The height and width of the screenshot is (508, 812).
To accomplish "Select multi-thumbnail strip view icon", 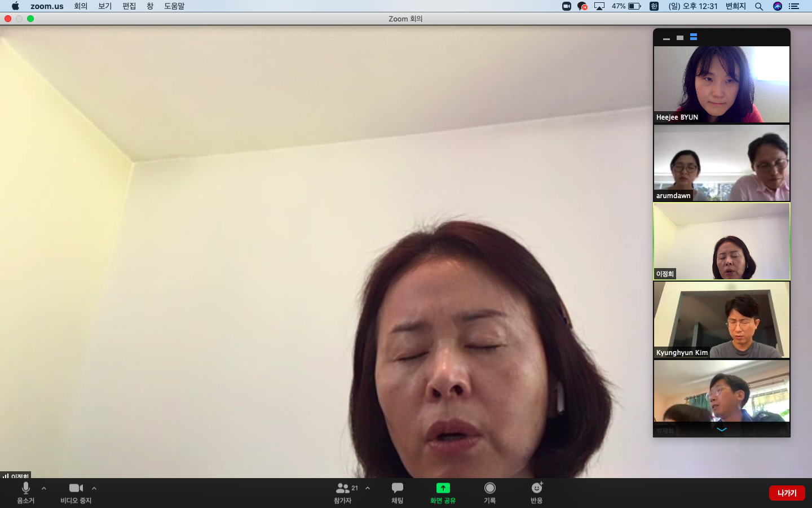I will 694,37.
